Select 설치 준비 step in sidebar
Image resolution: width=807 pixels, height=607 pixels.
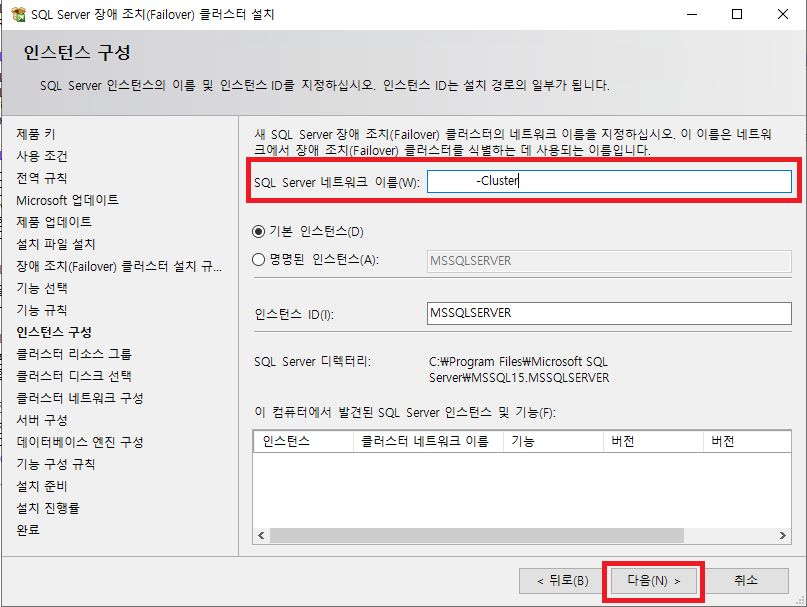tap(42, 486)
